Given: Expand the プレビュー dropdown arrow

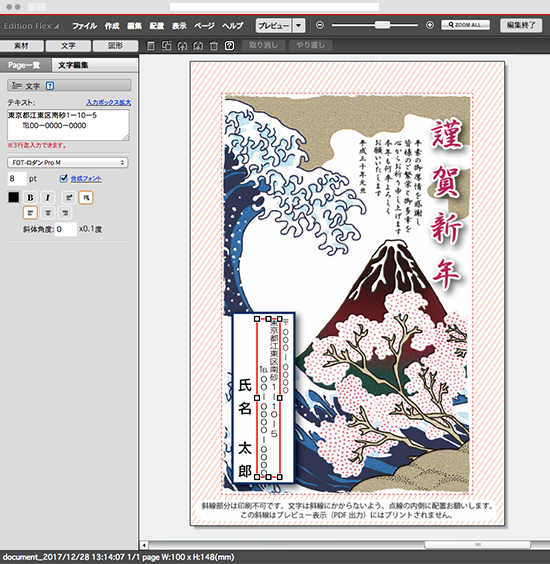Looking at the screenshot, I should [x=299, y=26].
